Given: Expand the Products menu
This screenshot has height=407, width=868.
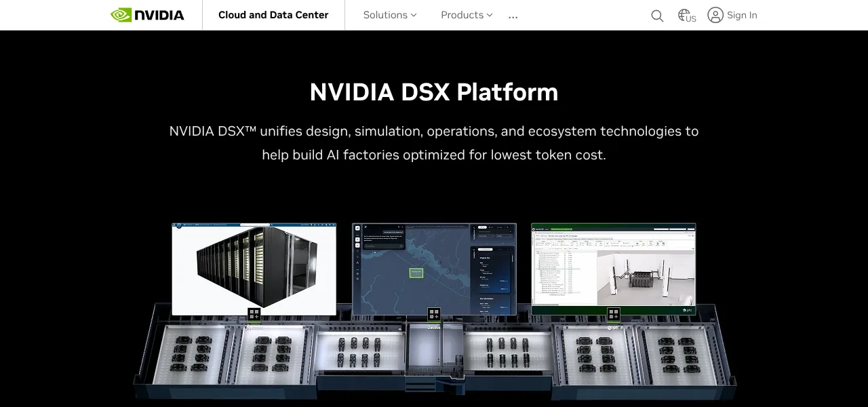Looking at the screenshot, I should pyautogui.click(x=467, y=15).
